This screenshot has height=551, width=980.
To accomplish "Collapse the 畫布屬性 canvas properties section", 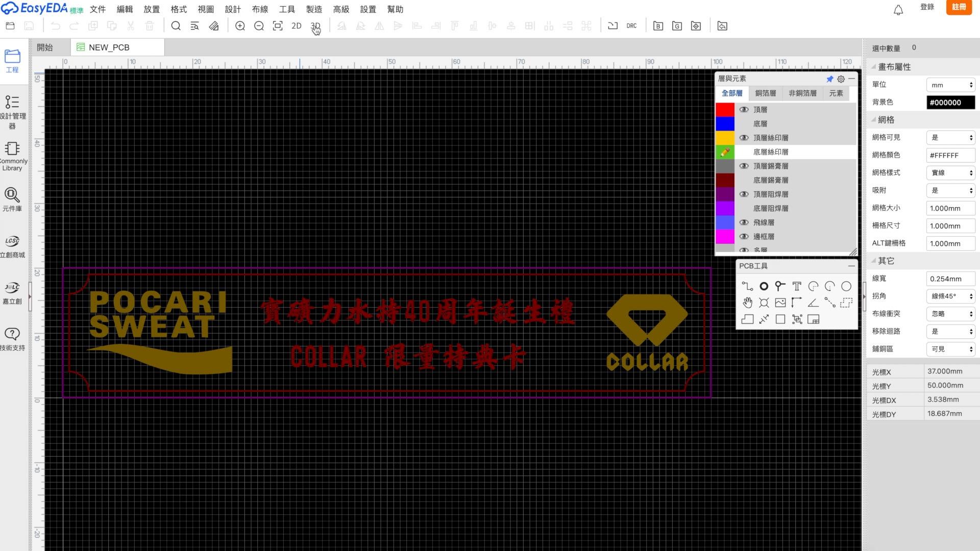I will pyautogui.click(x=874, y=67).
